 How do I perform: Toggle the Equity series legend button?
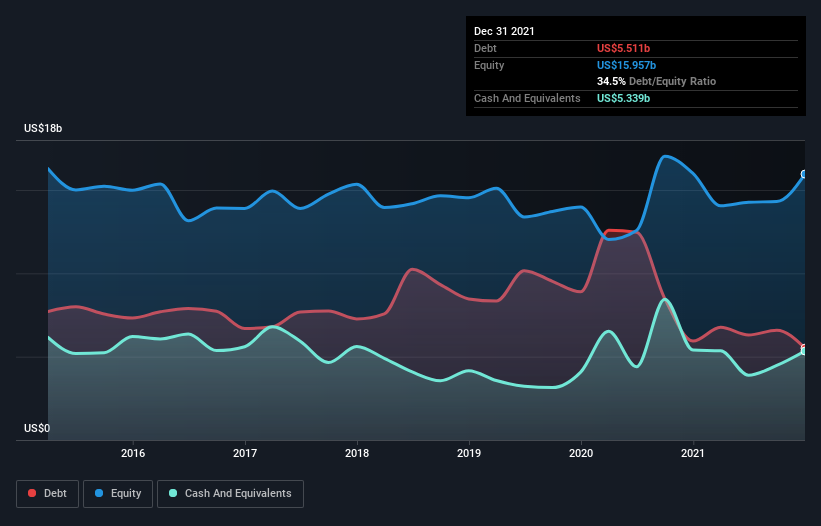(118, 494)
